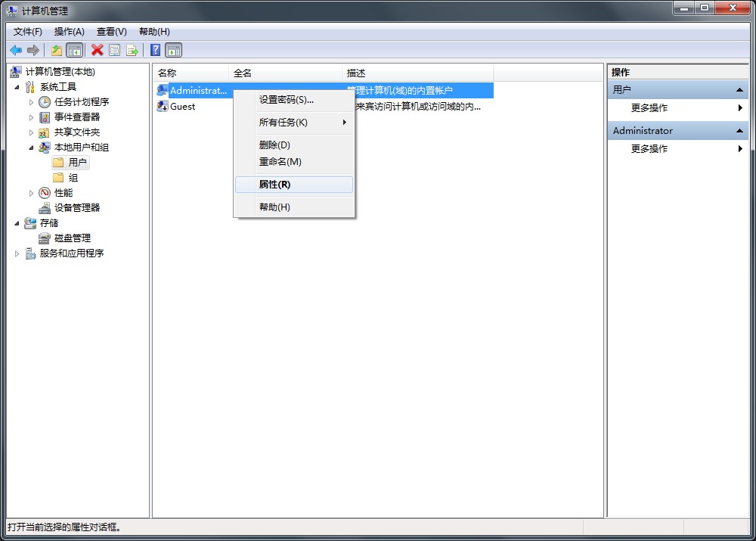
Task: Select 磁盘管理 in the tree
Action: tap(72, 238)
